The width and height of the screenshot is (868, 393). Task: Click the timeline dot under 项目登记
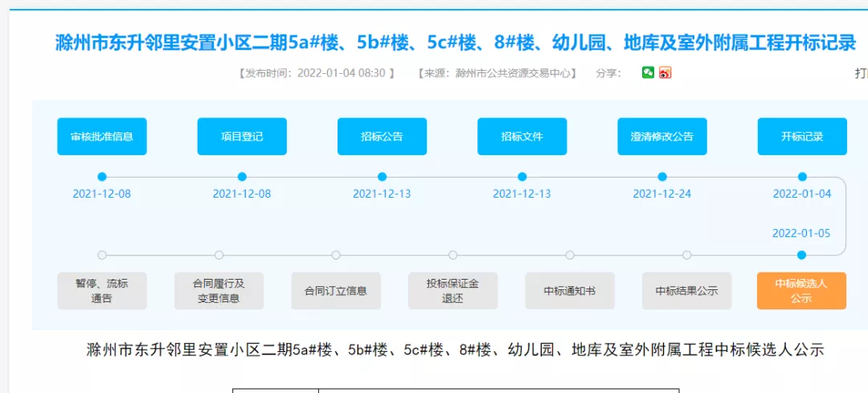pyautogui.click(x=242, y=177)
